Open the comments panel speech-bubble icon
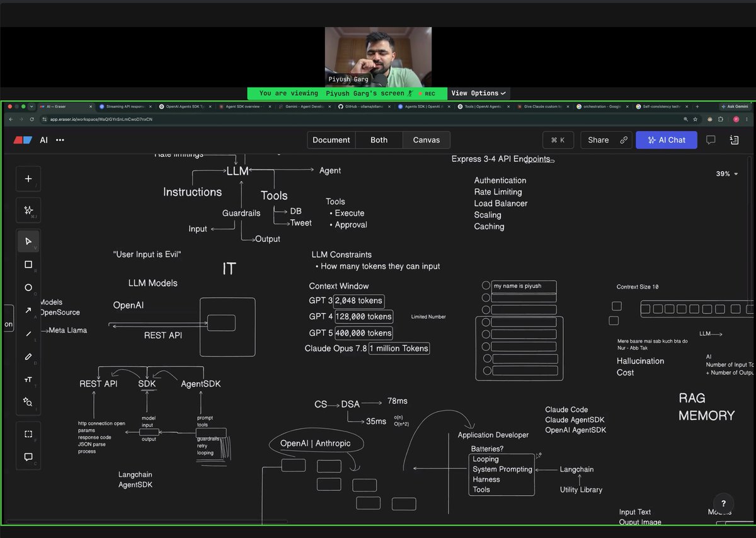The height and width of the screenshot is (538, 756). click(711, 140)
